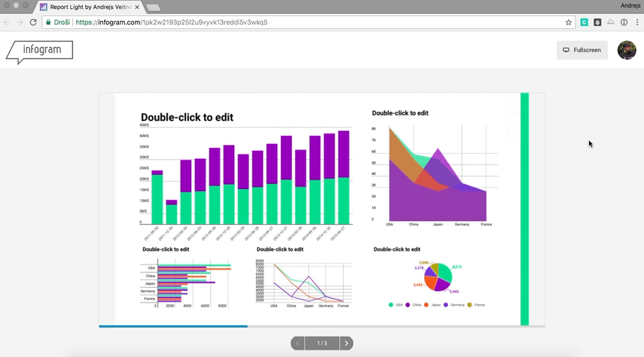Go to the next slide arrow
644x357 pixels.
[x=346, y=344]
